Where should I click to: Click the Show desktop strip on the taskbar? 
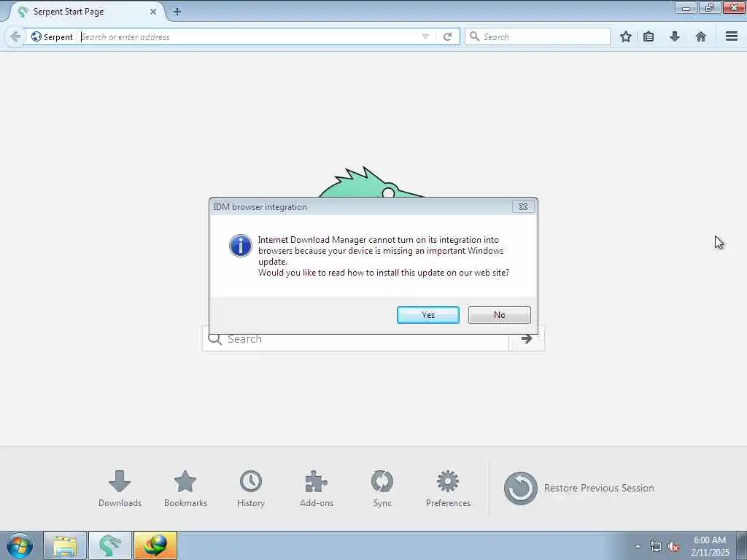[742, 545]
